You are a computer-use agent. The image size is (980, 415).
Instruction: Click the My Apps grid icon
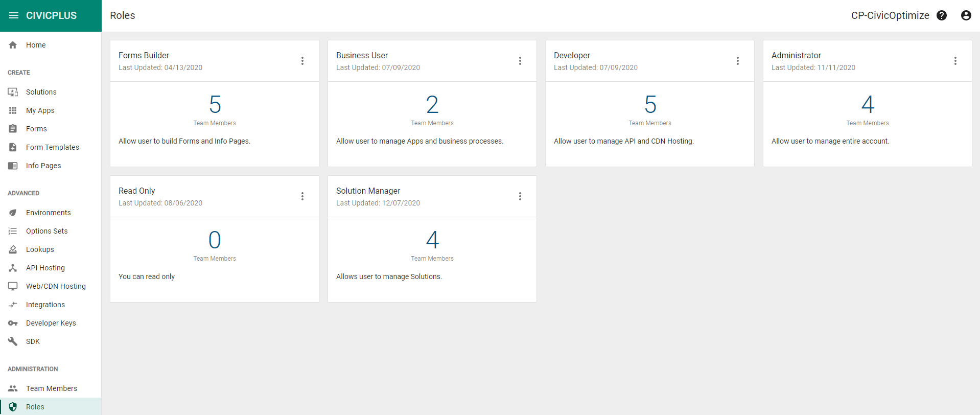13,110
